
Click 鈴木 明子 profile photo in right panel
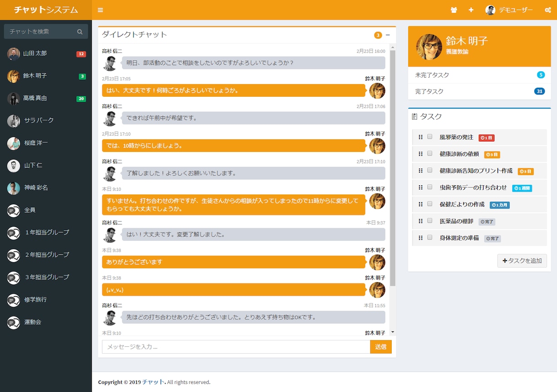(429, 47)
